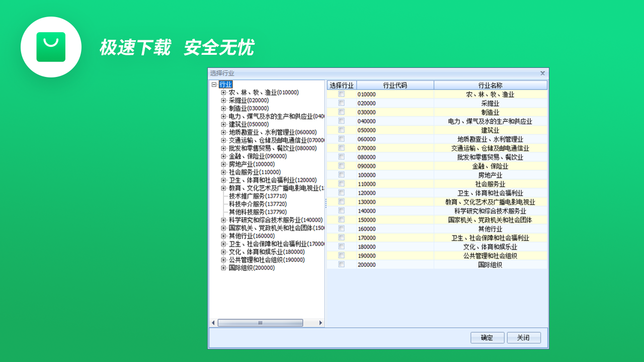Check the checkbox for 国家机关、党政机关和社会团体

341,219
